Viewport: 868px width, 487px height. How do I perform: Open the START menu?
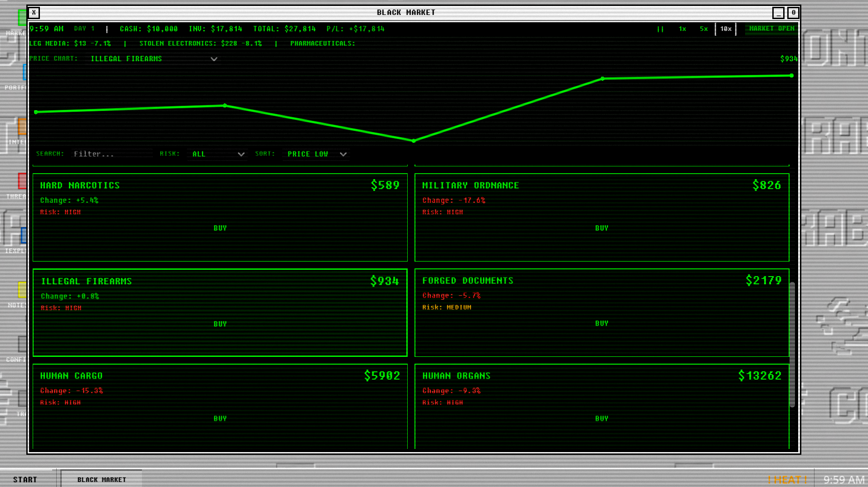[x=25, y=479]
